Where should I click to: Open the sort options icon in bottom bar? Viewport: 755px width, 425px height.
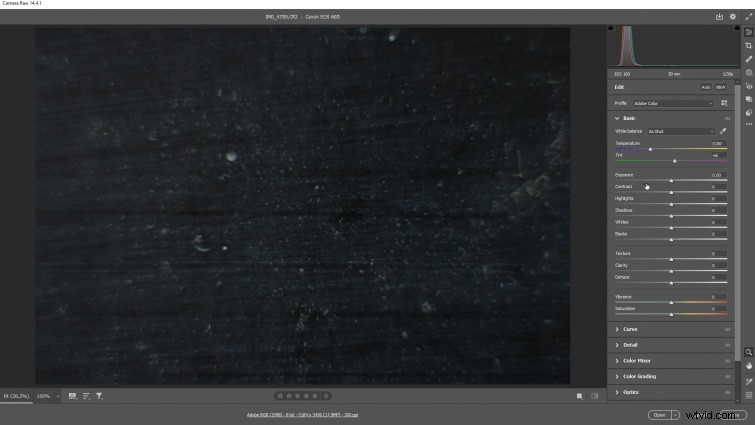86,396
